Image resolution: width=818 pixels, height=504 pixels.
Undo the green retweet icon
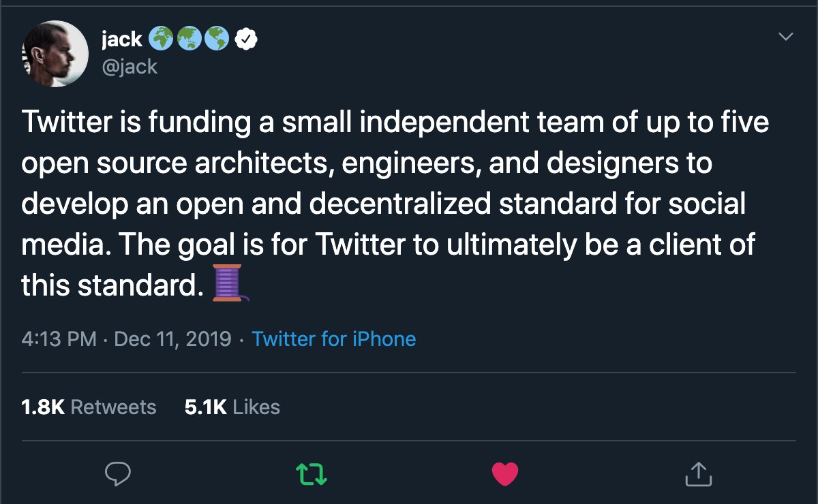[x=311, y=473]
